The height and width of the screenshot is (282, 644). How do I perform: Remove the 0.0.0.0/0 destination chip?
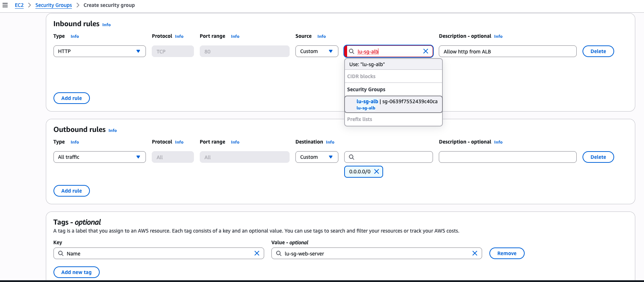(x=377, y=172)
